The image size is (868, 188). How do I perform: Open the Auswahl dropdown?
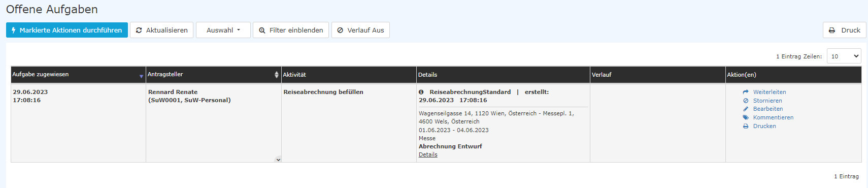click(x=223, y=30)
